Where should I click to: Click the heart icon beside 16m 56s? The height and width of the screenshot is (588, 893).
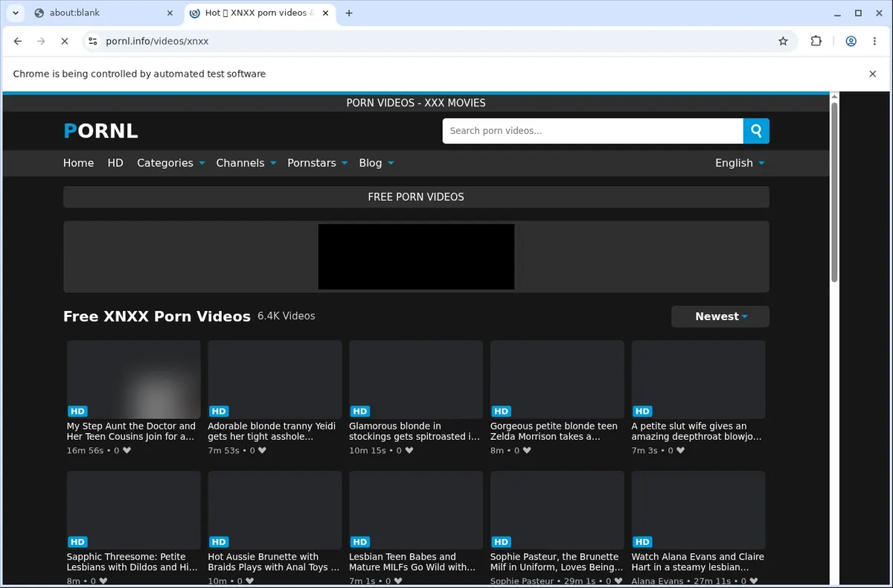[127, 450]
